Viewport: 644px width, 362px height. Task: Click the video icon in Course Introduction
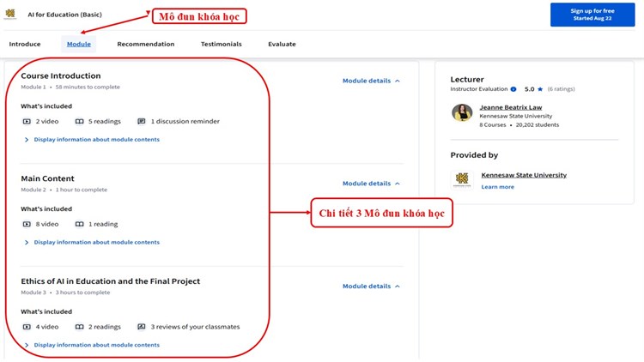point(26,122)
